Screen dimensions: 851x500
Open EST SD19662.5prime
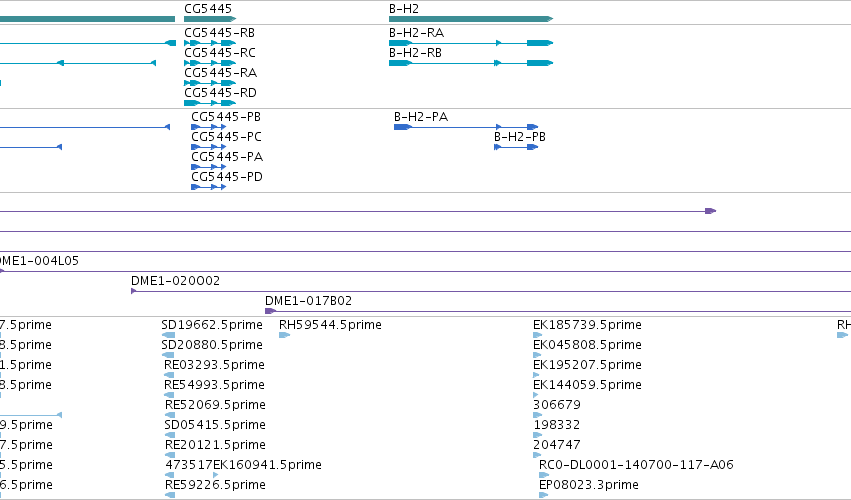coord(212,325)
